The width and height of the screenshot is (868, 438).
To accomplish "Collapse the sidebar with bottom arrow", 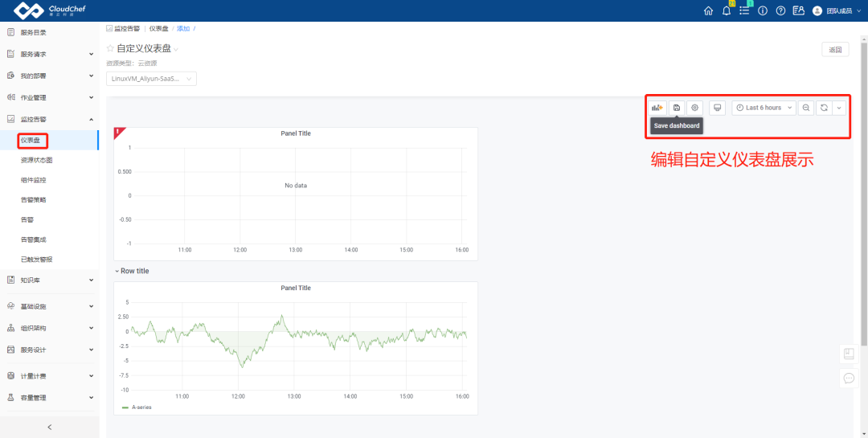I will [x=49, y=427].
